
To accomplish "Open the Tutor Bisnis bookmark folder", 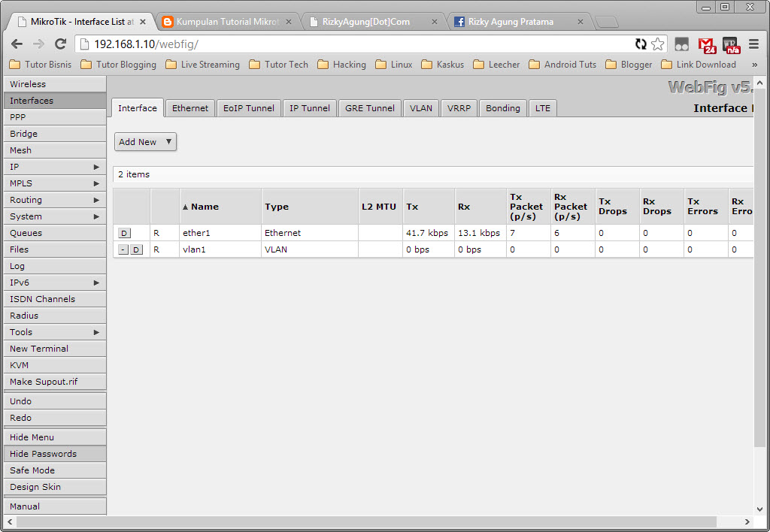I will coord(41,65).
